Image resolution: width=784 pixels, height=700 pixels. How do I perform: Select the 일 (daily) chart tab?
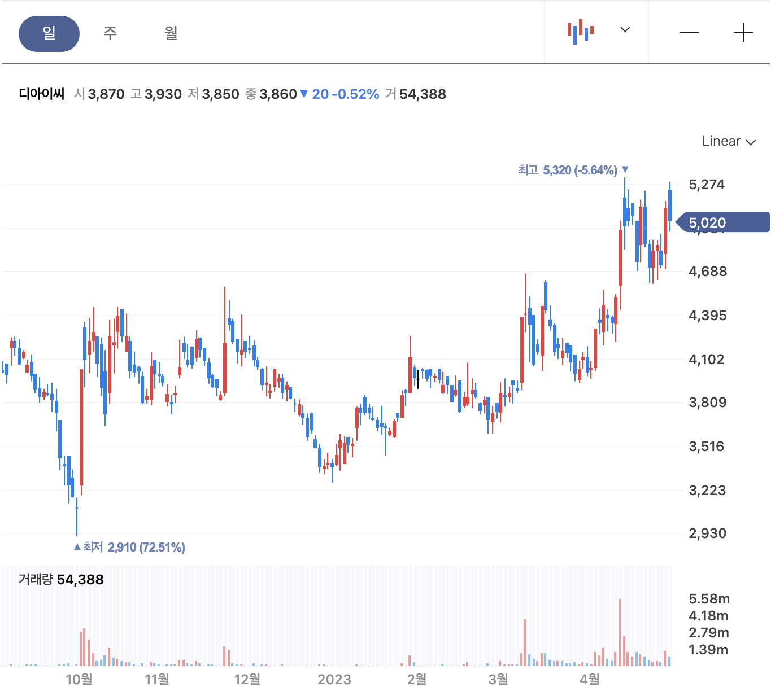[49, 34]
